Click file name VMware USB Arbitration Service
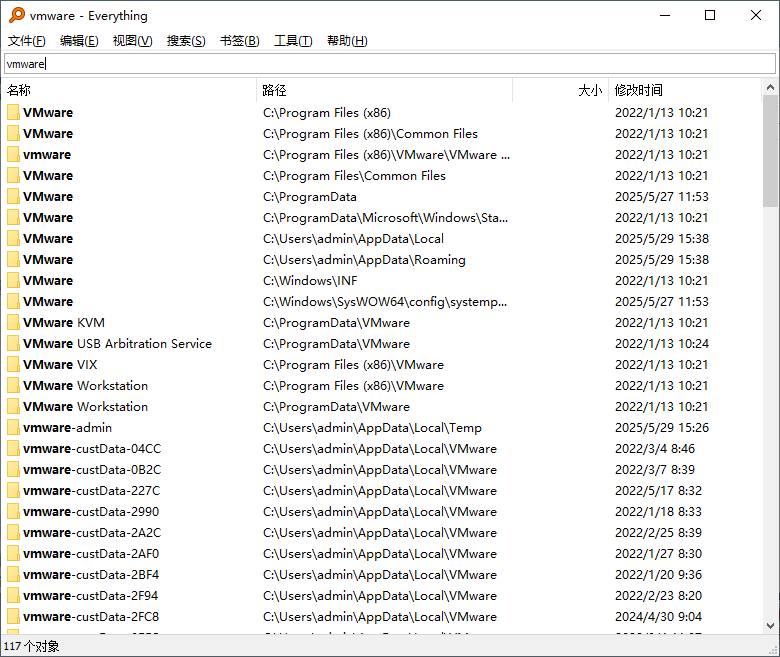Image resolution: width=780 pixels, height=657 pixels. [117, 344]
